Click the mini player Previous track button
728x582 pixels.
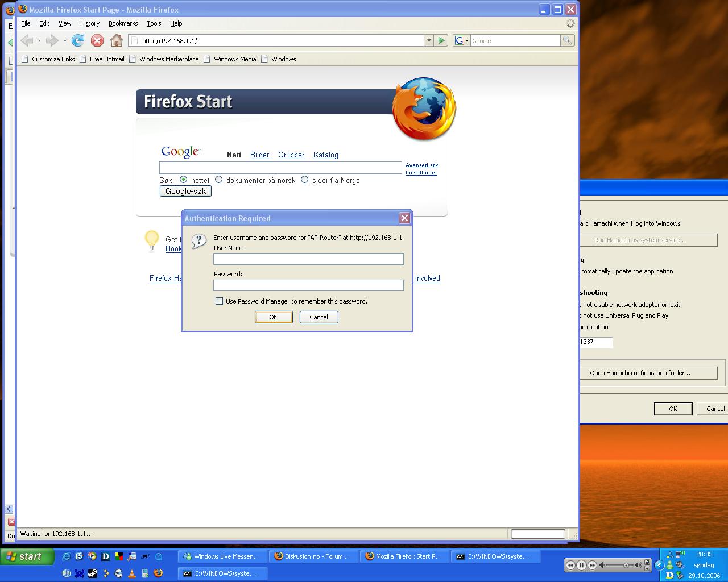tap(570, 565)
